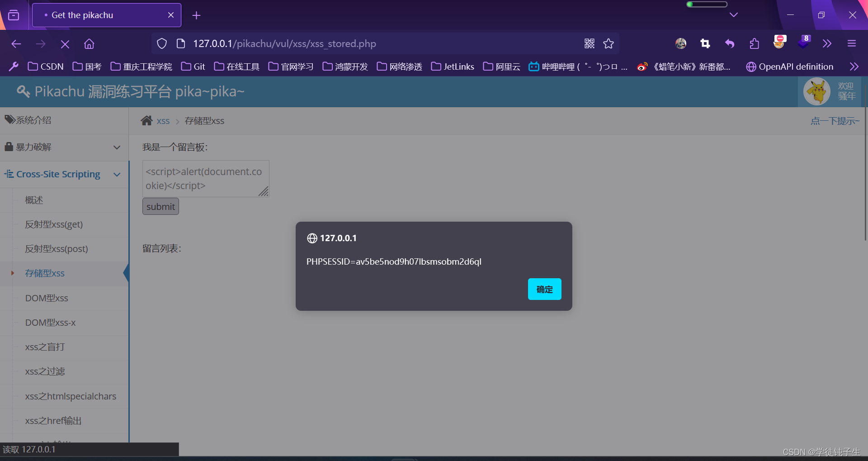Open the crop screenshot extension
The image size is (868, 461).
[705, 43]
